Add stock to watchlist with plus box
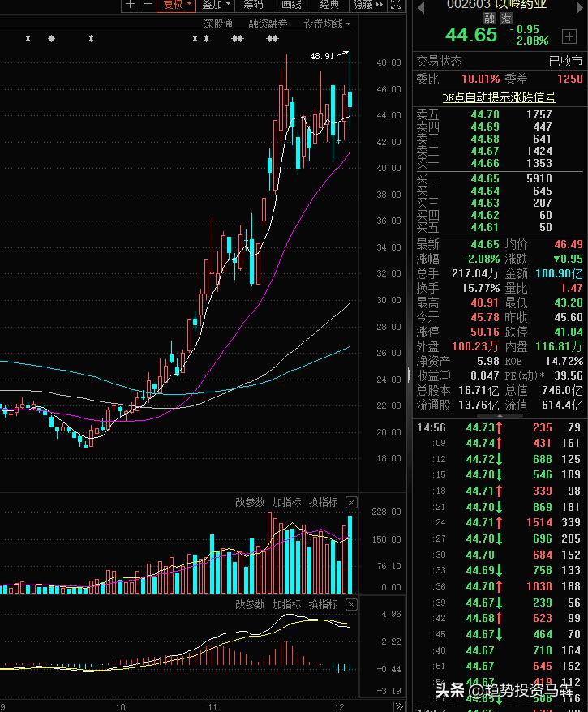Screen dimensions: 588x712 pos(569,36)
